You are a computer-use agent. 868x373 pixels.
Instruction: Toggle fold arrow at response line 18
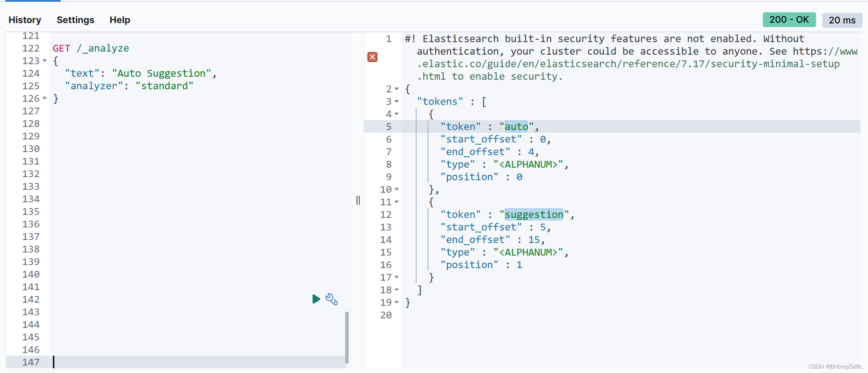(x=396, y=290)
